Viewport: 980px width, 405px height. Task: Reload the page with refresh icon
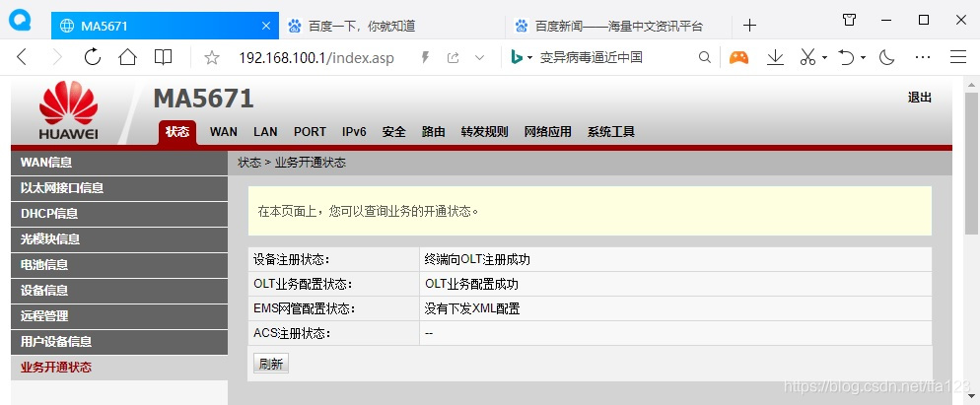pyautogui.click(x=93, y=57)
